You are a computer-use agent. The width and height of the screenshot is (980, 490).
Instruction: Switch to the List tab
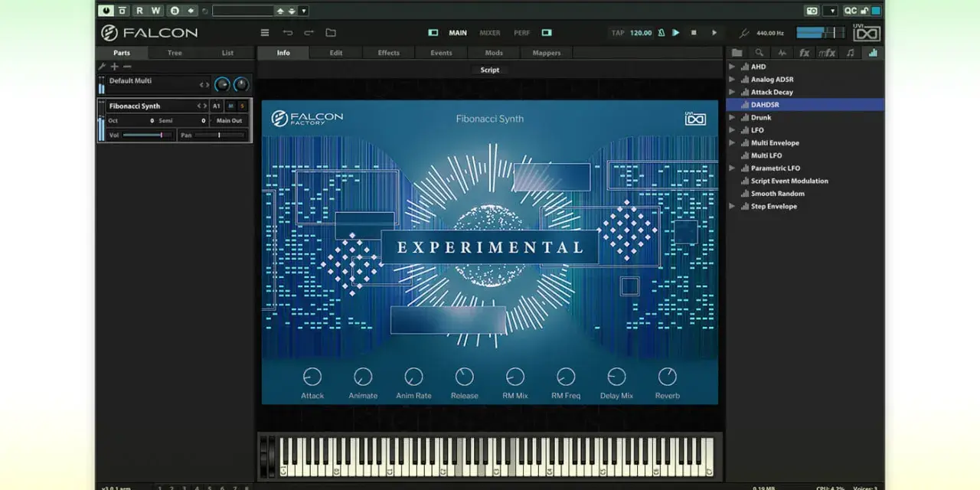[x=227, y=53]
